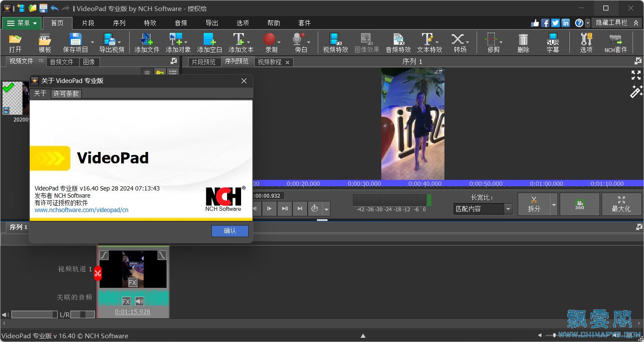Screen dimensions: 644x342
Task: Click the LinkedIn share icon
Action: (x=566, y=23)
